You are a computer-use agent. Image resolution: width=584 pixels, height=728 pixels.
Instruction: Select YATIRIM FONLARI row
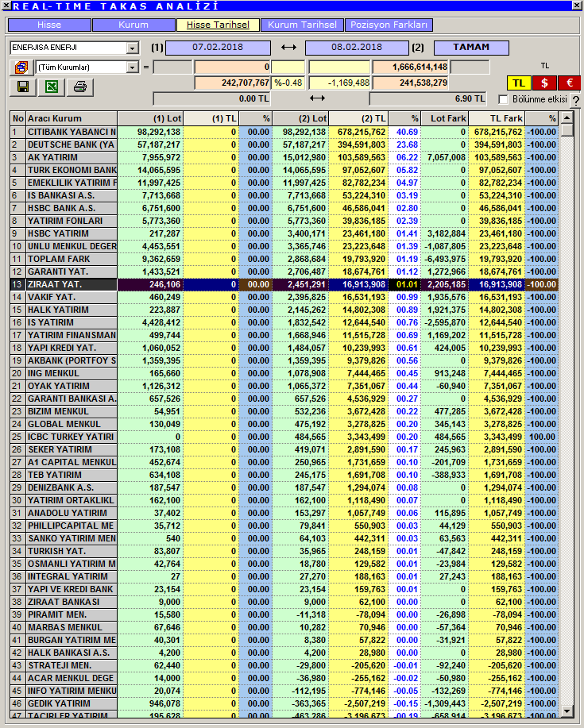(x=284, y=221)
